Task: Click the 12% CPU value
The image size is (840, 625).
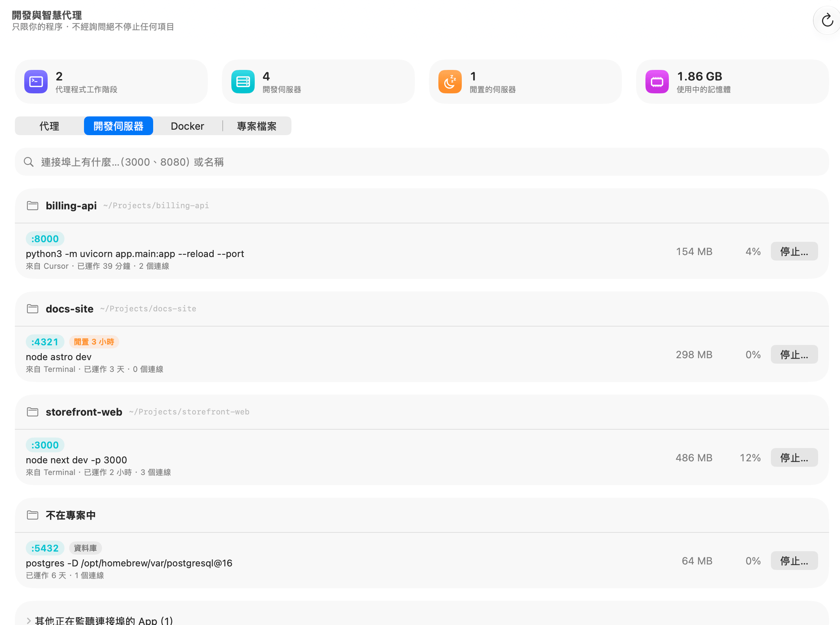Action: pos(750,457)
